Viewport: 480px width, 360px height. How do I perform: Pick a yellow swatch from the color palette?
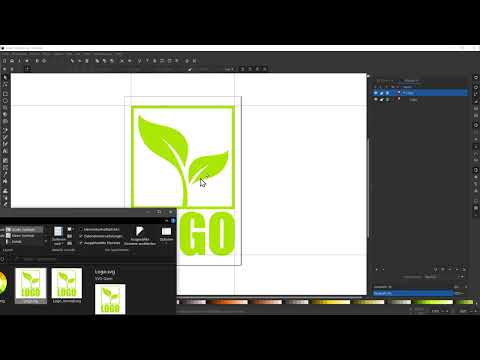(330, 302)
